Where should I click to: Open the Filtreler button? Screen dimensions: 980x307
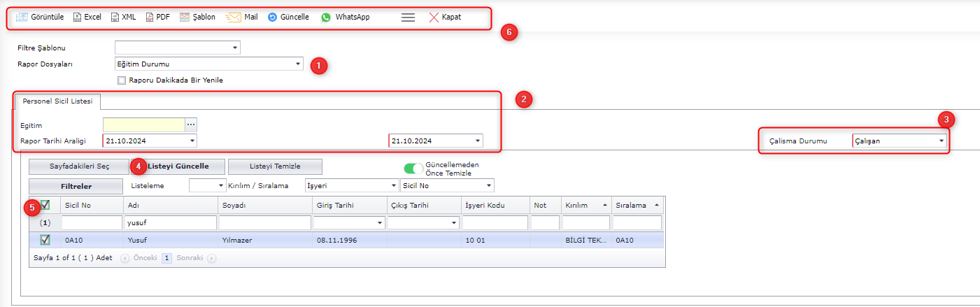pos(76,186)
